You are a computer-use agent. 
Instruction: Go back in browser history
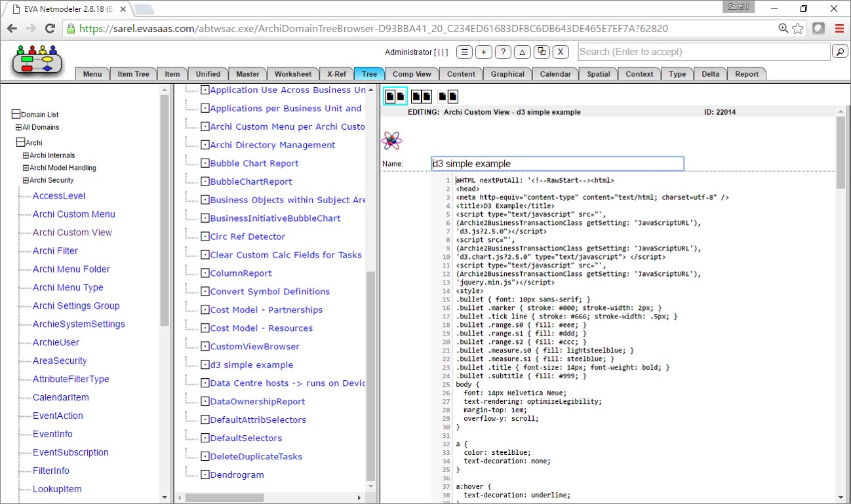click(x=12, y=28)
